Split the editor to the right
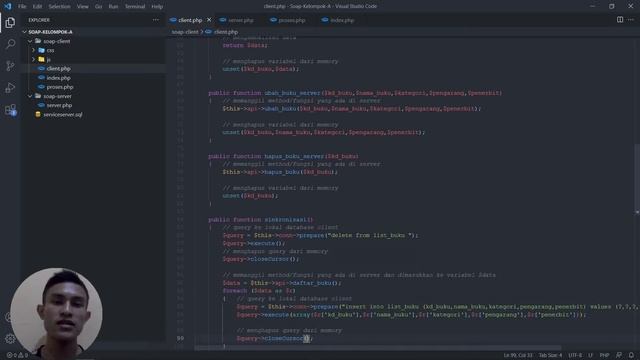Screen dimensions: 640x360 pyautogui.click(x=620, y=20)
